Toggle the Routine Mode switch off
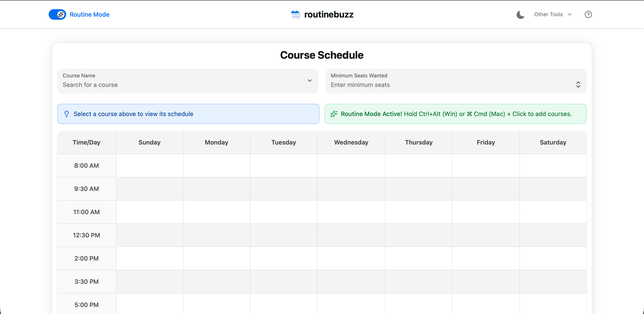 (57, 14)
